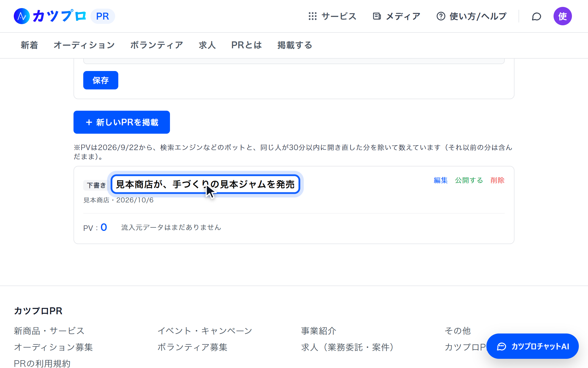Open footer link オーディション募集
This screenshot has width=588, height=368.
[53, 347]
